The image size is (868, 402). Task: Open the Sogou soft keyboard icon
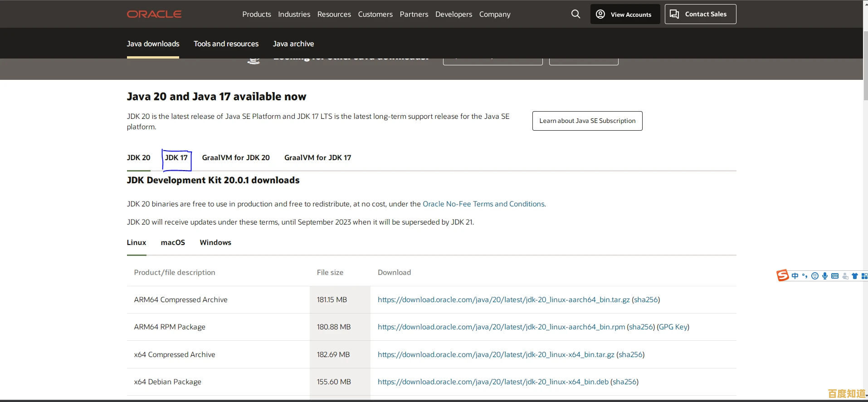[x=835, y=276]
